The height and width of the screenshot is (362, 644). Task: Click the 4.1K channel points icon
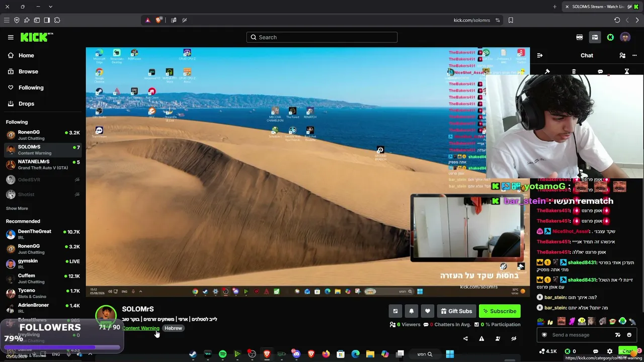point(547,351)
